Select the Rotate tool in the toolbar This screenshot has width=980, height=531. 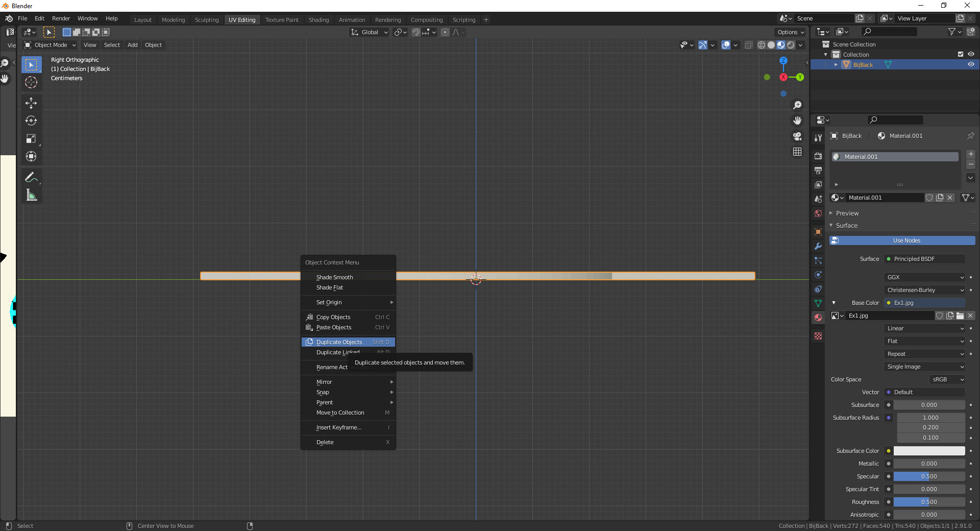31,121
